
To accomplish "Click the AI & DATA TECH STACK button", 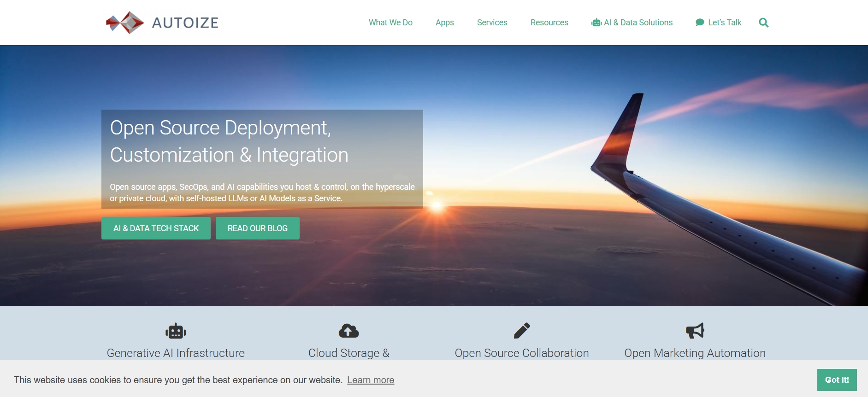I will [x=156, y=228].
